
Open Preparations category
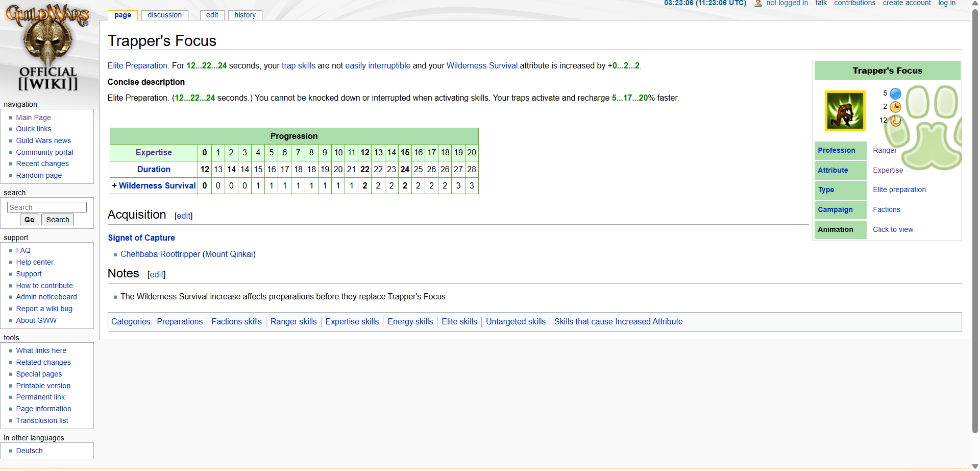point(180,321)
